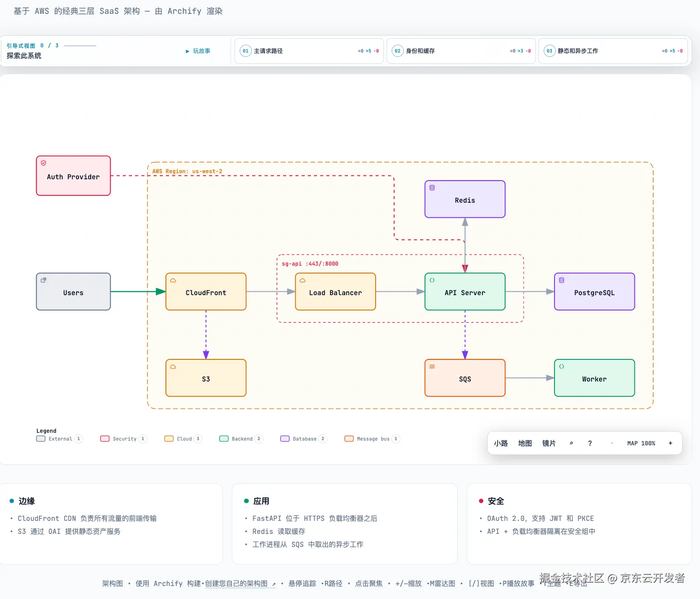
Task: Play the guided story (玩故事)
Action: (198, 51)
